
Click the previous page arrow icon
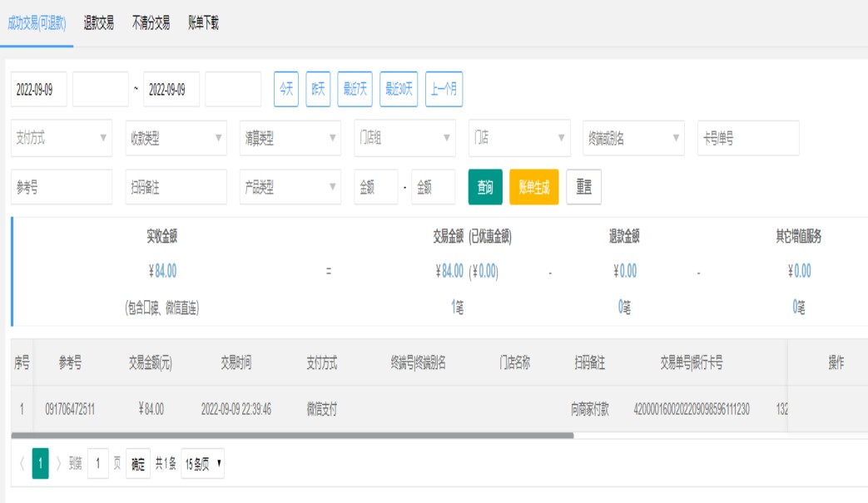(x=21, y=463)
